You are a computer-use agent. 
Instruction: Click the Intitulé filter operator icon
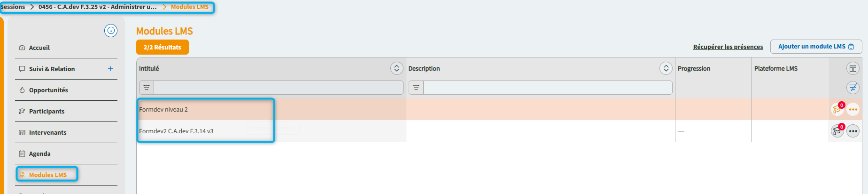click(147, 88)
